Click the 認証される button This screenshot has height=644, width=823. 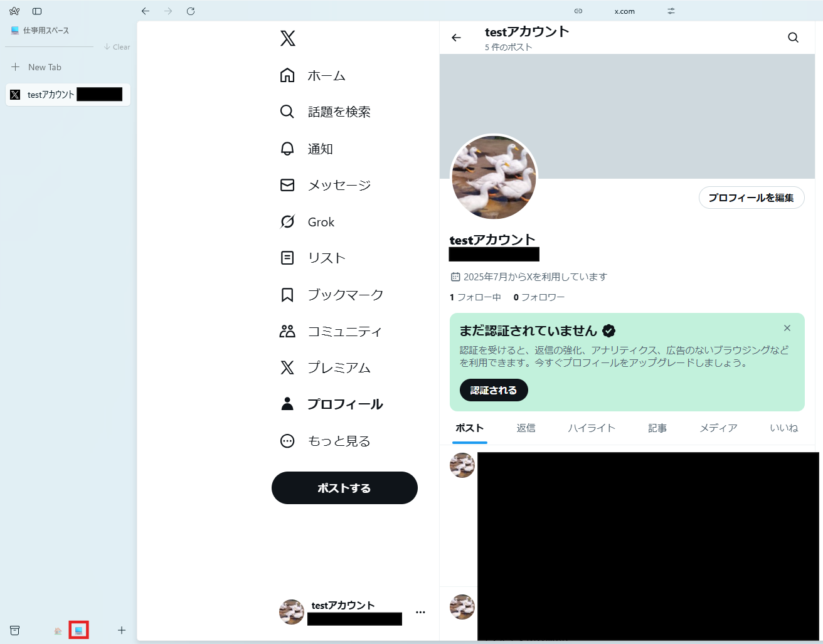pyautogui.click(x=494, y=390)
